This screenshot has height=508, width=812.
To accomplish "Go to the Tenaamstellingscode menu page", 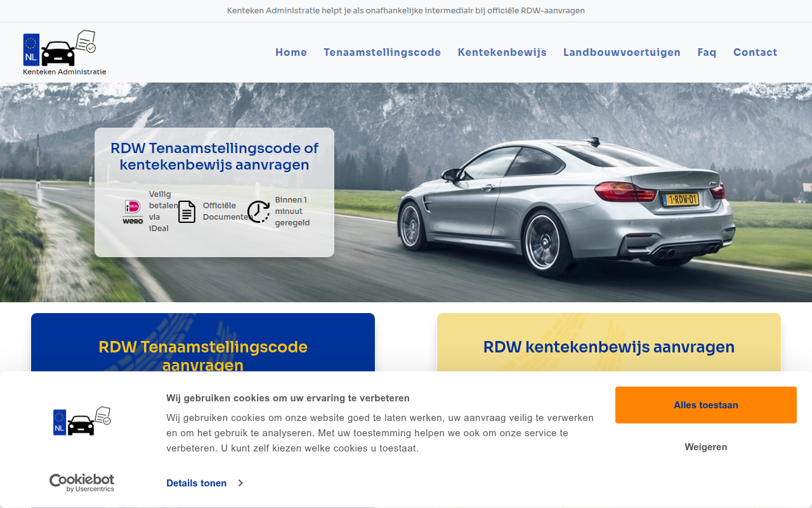I will click(382, 53).
